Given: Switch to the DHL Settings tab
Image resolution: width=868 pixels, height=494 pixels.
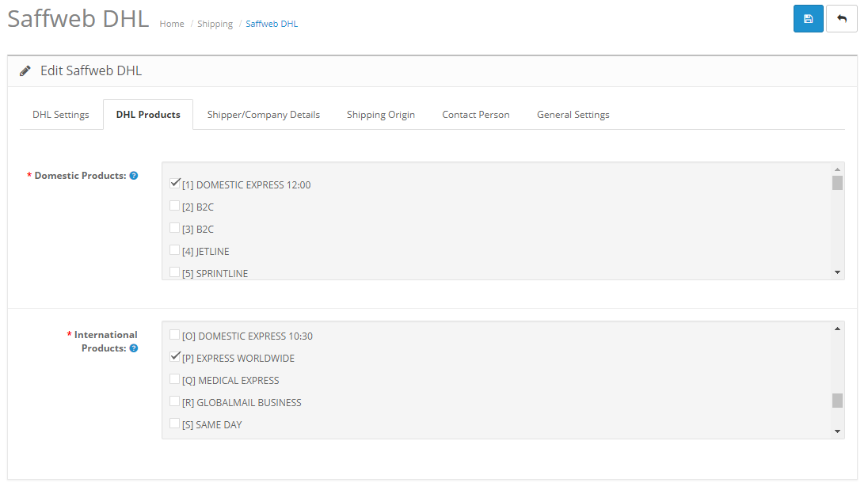Looking at the screenshot, I should (61, 115).
